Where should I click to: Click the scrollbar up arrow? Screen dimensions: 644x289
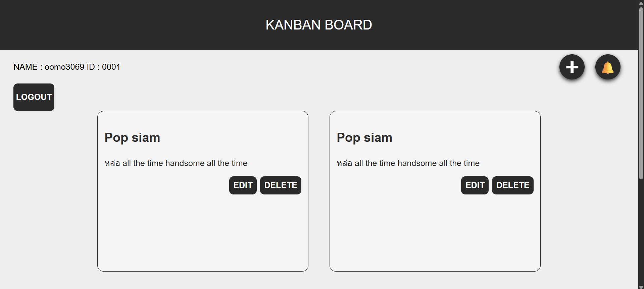tap(641, 3)
